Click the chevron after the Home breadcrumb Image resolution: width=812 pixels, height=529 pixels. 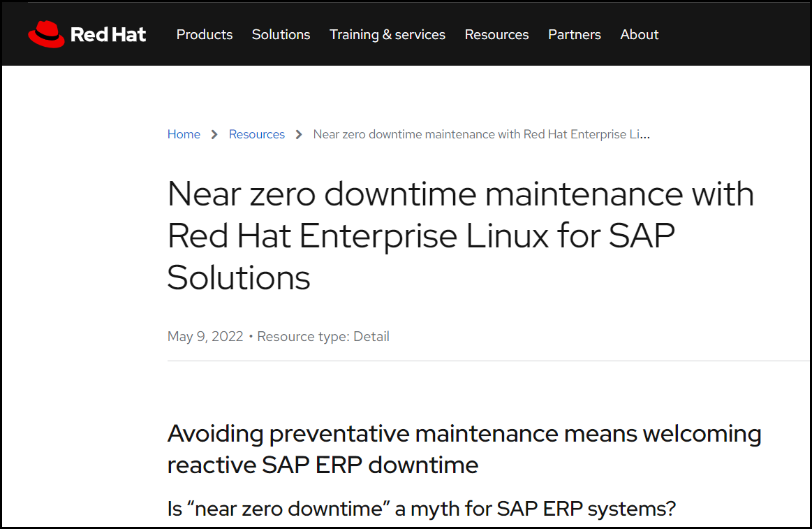click(214, 134)
